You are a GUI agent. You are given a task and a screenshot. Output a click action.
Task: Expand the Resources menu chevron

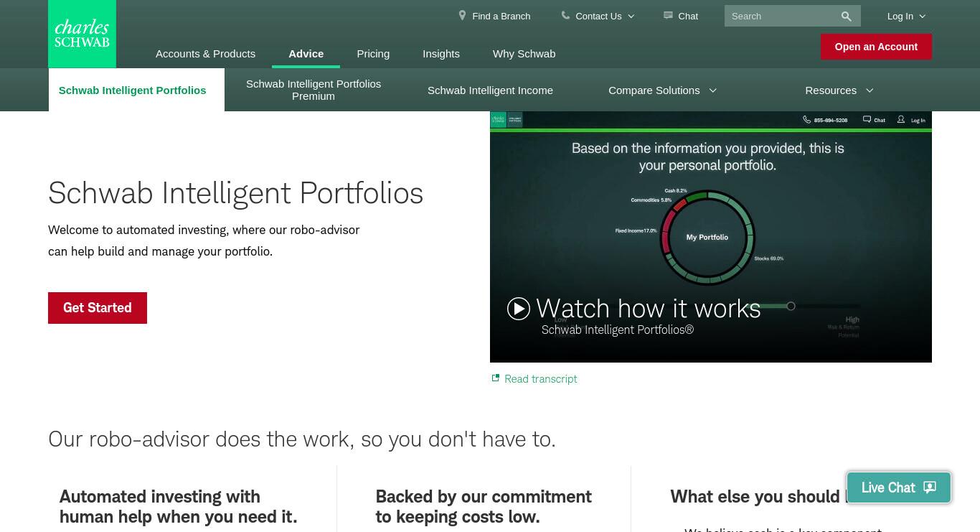870,90
